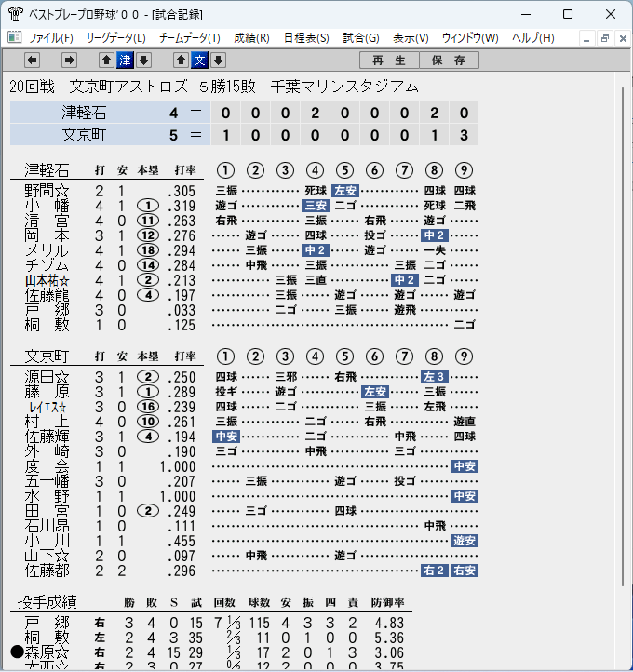This screenshot has height=672, width=633.
Task: Click the vertical scrollbar on the right
Action: [623, 337]
